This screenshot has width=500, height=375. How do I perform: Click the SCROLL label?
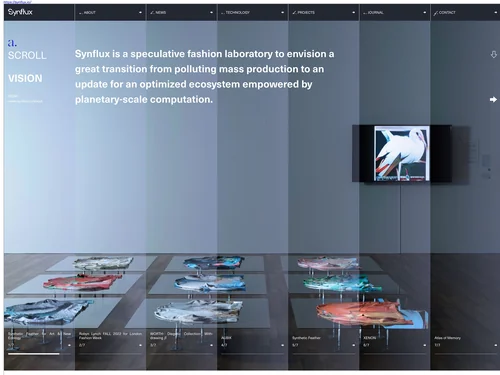click(27, 55)
